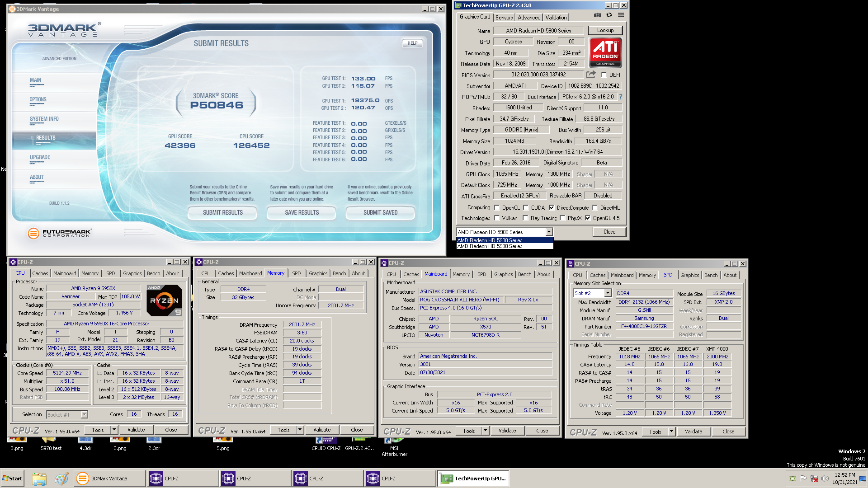Click HELP button in 3DMark Vantage
868x488 pixels.
coord(412,43)
